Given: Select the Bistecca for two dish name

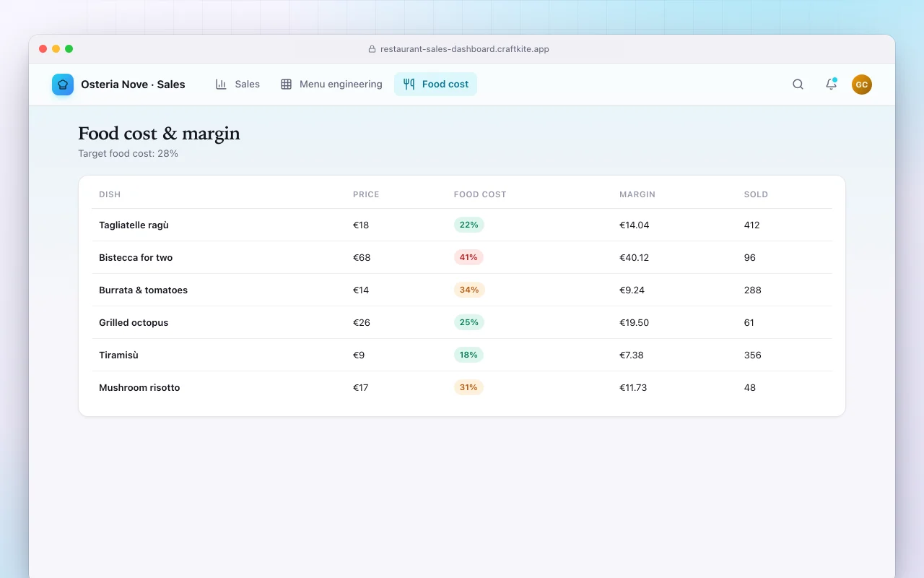Looking at the screenshot, I should (x=136, y=257).
